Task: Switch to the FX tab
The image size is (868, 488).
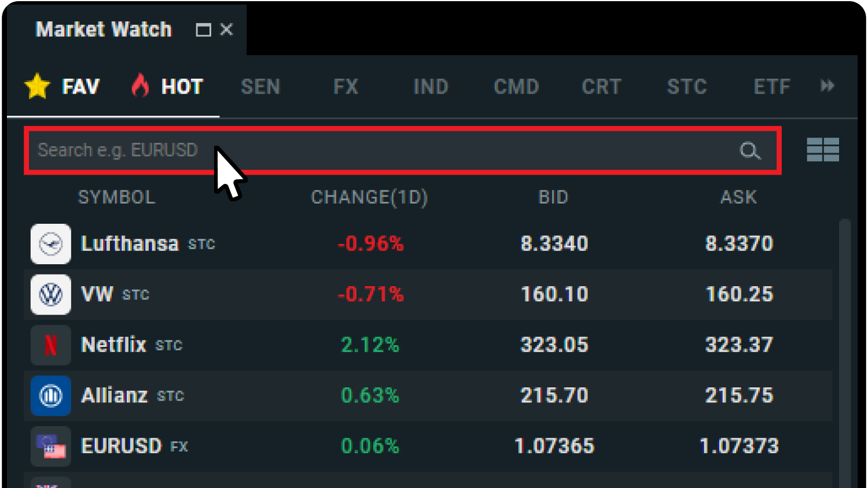Action: coord(345,87)
